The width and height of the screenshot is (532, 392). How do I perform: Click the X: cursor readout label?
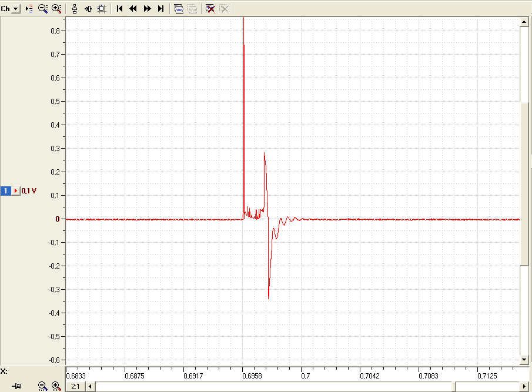[4, 371]
